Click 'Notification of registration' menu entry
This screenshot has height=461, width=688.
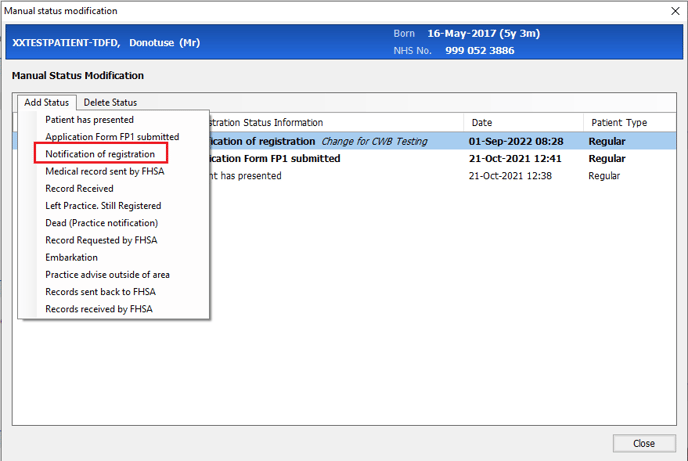(100, 154)
